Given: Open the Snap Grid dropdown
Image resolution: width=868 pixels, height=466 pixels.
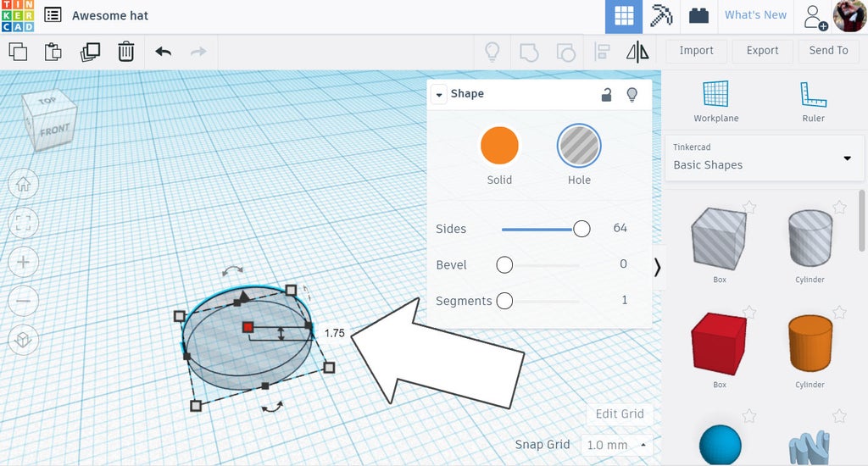Looking at the screenshot, I should [616, 445].
